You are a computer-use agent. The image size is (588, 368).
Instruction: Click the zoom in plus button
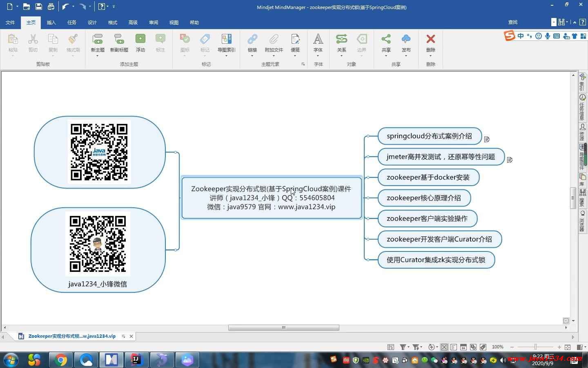click(x=559, y=347)
